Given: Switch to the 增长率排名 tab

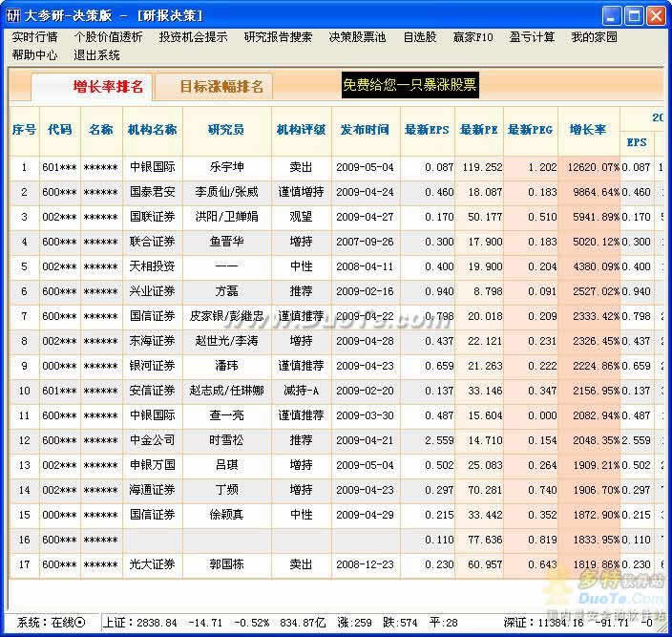Looking at the screenshot, I should click(92, 87).
